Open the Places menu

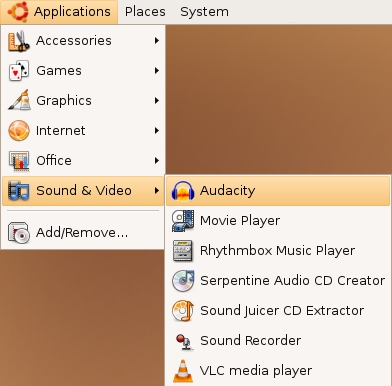[x=145, y=12]
